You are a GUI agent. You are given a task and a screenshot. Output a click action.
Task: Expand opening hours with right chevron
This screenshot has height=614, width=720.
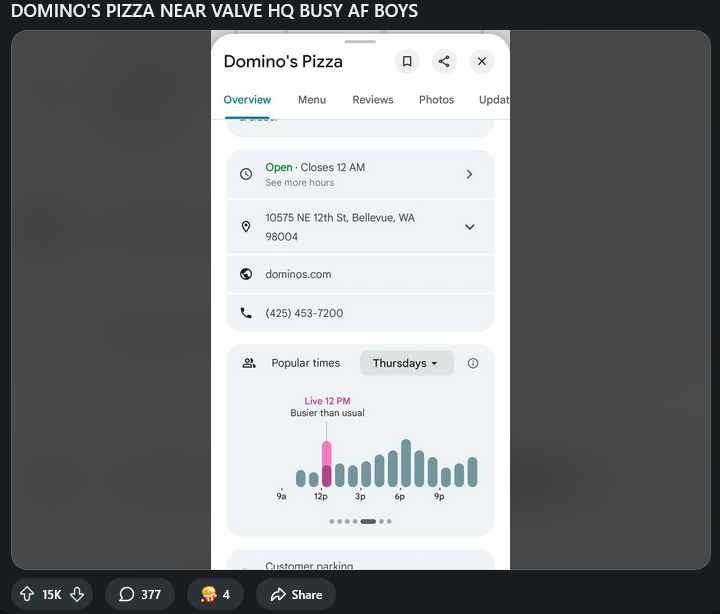tap(469, 174)
